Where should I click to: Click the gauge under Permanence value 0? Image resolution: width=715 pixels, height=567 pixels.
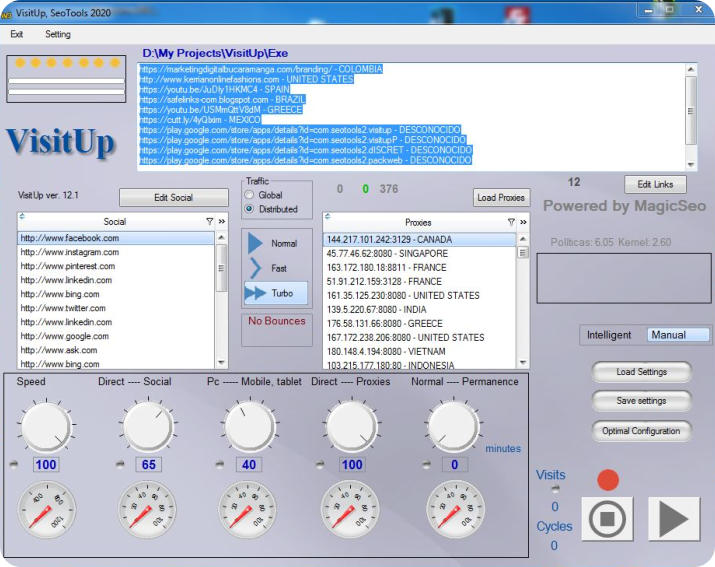click(455, 509)
